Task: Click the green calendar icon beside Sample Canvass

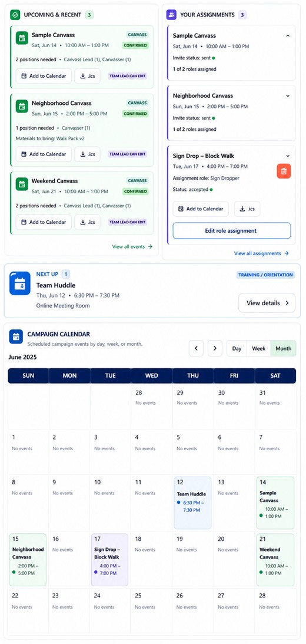Action: tap(22, 38)
